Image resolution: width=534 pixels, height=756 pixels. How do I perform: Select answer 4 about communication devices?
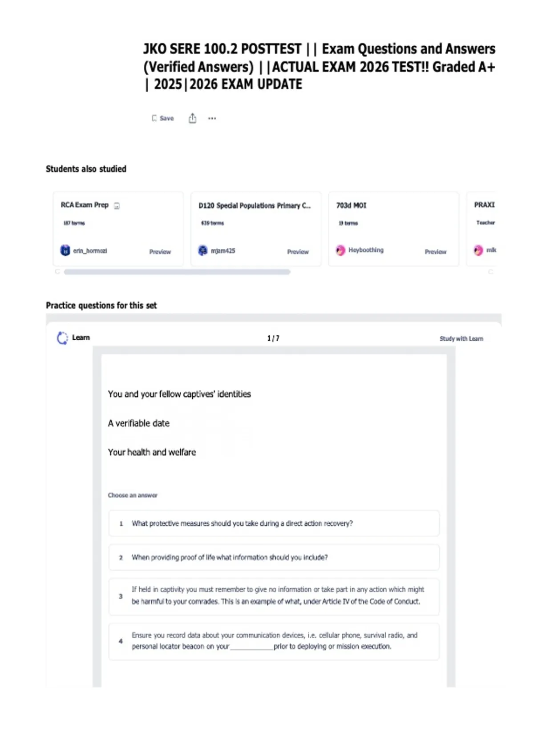(274, 641)
